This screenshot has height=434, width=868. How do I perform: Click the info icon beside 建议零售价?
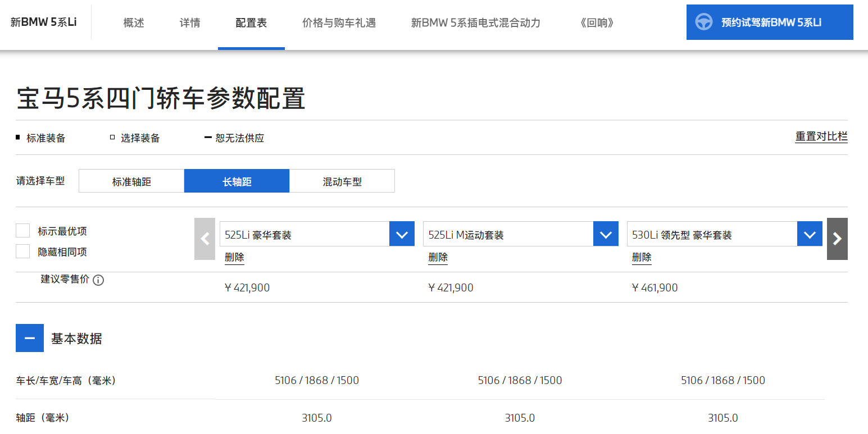[98, 280]
